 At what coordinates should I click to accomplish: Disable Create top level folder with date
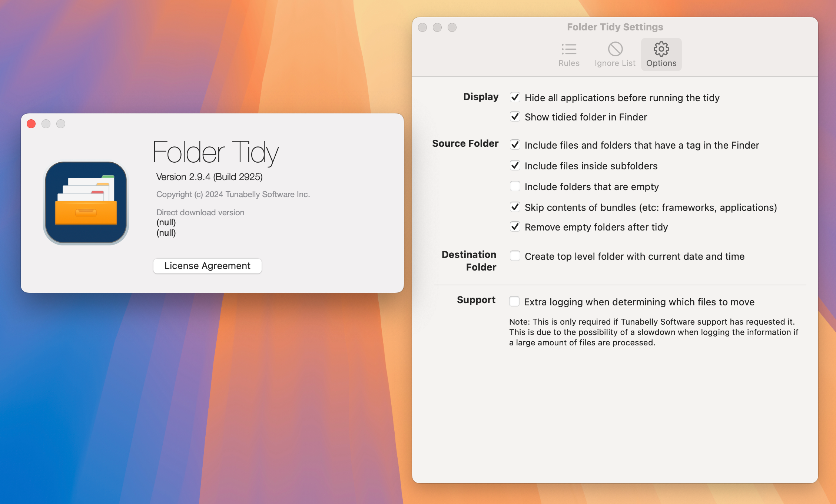coord(515,256)
